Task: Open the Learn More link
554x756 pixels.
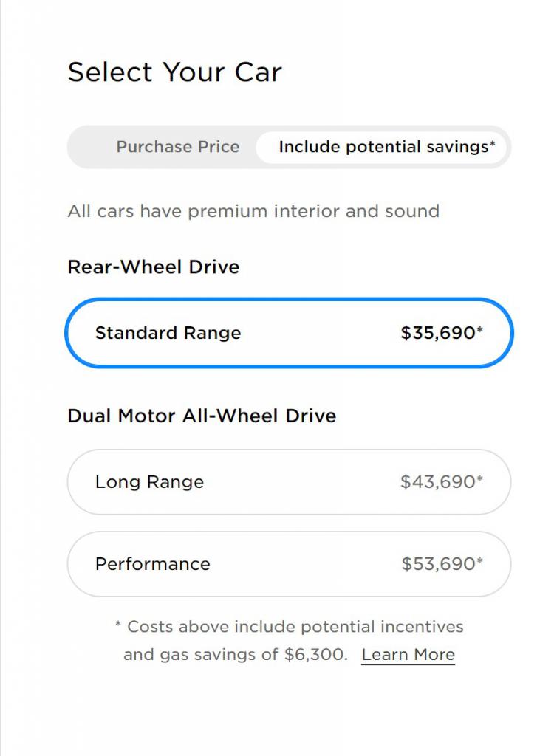Action: tap(408, 655)
